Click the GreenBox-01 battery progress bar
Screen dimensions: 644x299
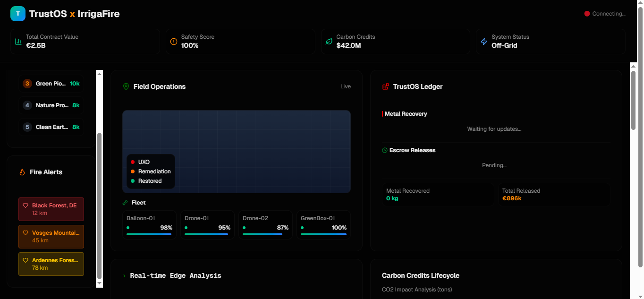point(323,234)
